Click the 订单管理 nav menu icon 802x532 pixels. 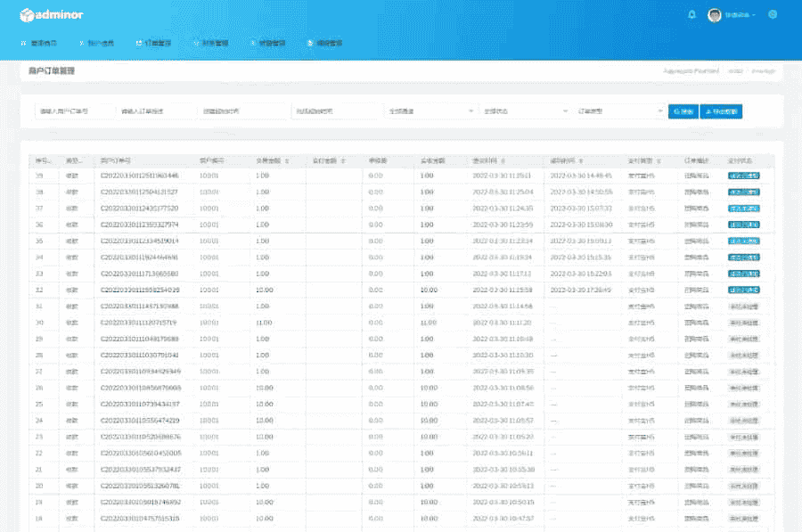coord(139,43)
